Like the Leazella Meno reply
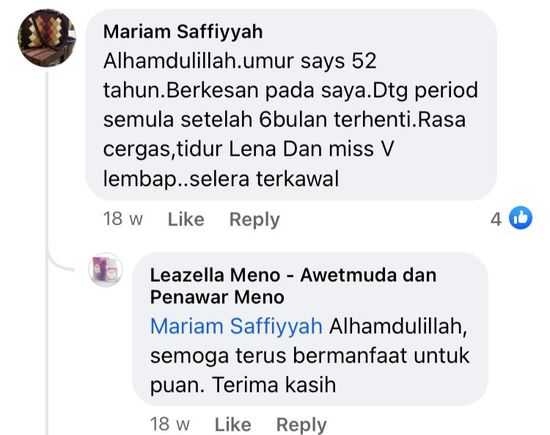550x435 pixels. click(x=233, y=424)
